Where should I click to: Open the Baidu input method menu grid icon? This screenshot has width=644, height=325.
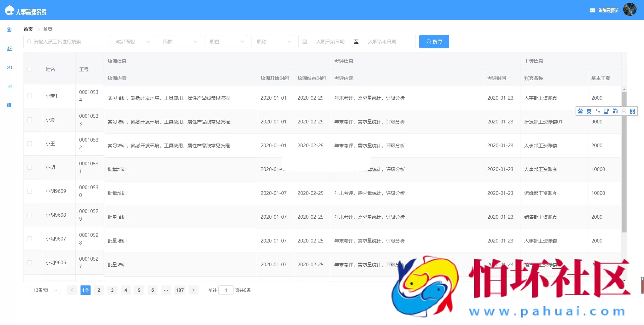[633, 111]
